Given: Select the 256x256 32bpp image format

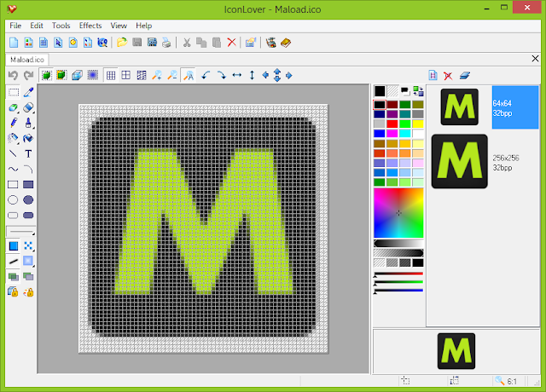Looking at the screenshot, I should click(484, 162).
